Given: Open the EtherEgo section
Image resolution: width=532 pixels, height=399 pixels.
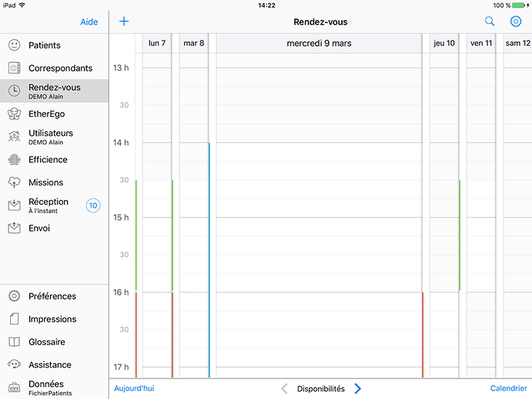Looking at the screenshot, I should click(x=47, y=113).
